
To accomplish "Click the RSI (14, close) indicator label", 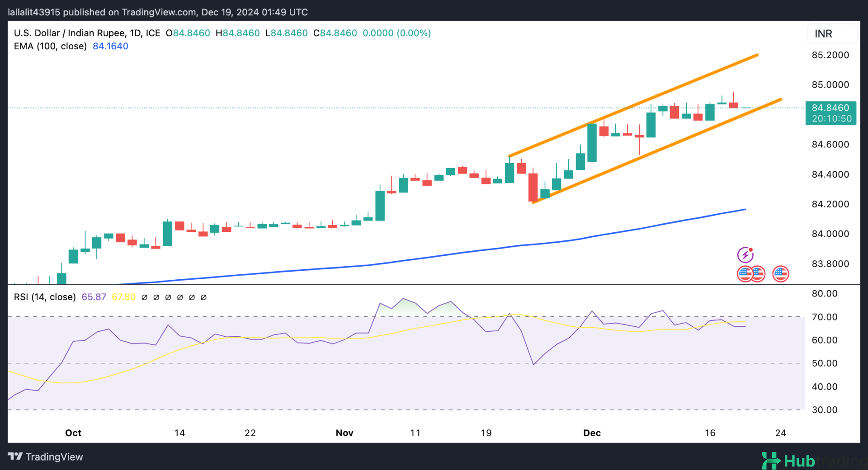I will [x=45, y=297].
